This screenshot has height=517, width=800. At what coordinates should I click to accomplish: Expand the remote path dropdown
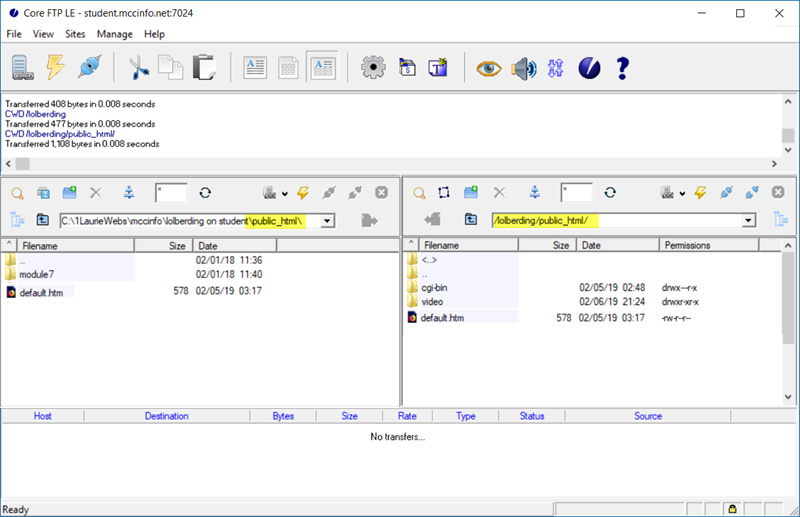coord(748,220)
